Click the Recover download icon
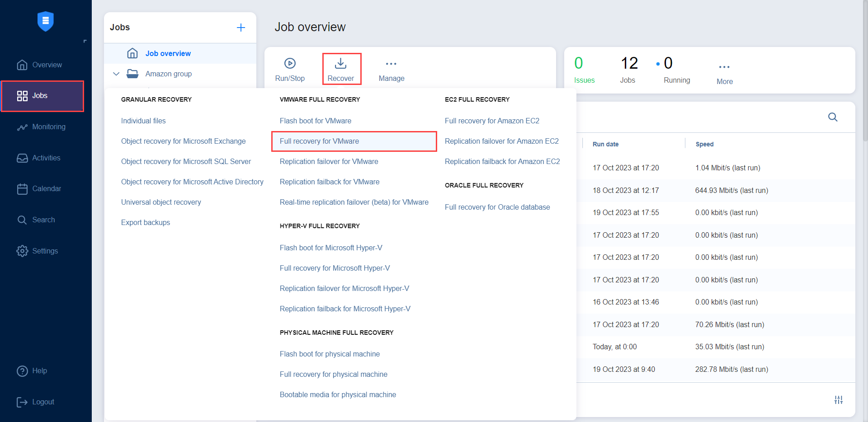This screenshot has height=422, width=868. coord(341,63)
